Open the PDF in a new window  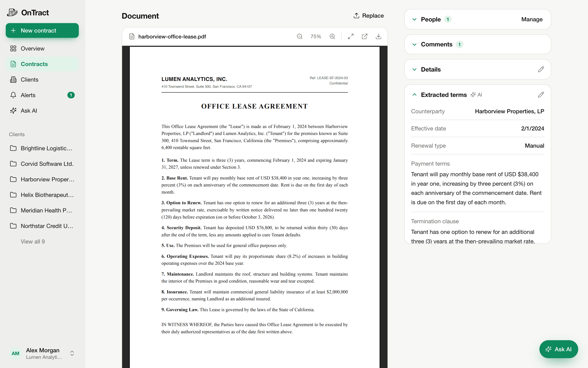pyautogui.click(x=364, y=37)
